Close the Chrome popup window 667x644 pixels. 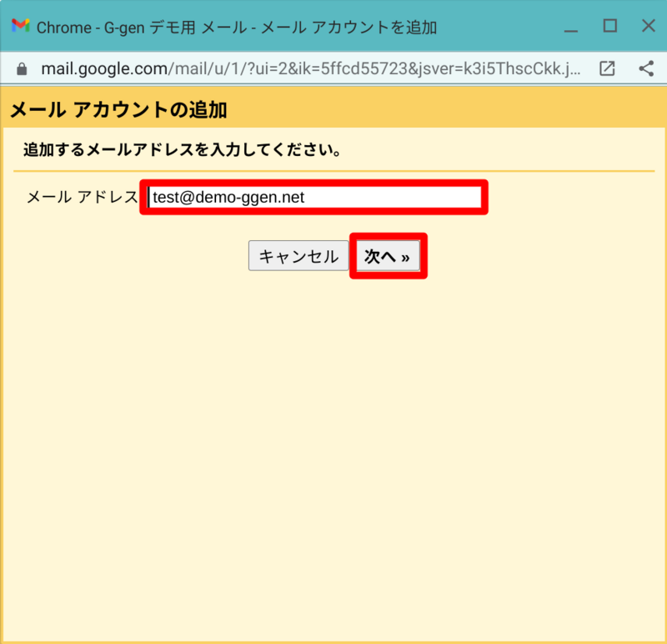click(x=649, y=26)
